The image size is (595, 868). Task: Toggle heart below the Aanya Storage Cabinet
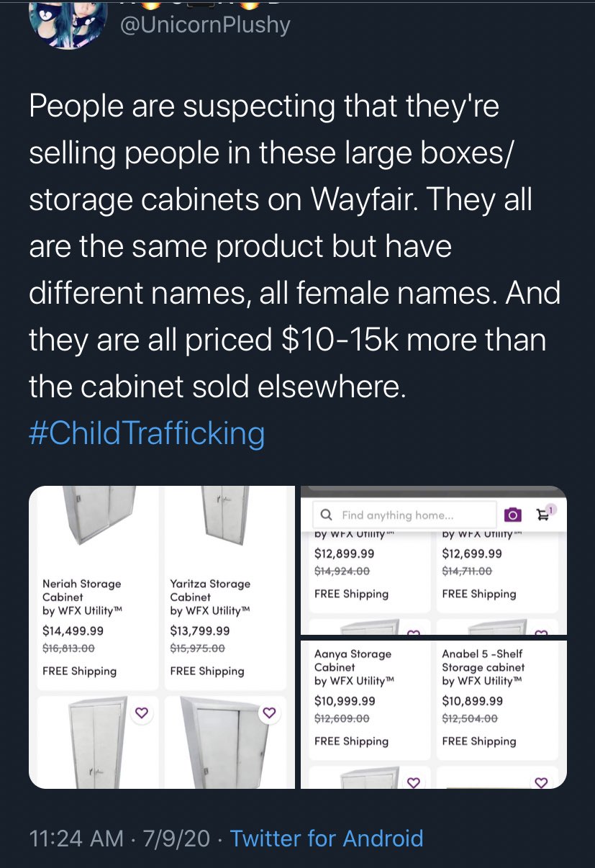point(414,782)
